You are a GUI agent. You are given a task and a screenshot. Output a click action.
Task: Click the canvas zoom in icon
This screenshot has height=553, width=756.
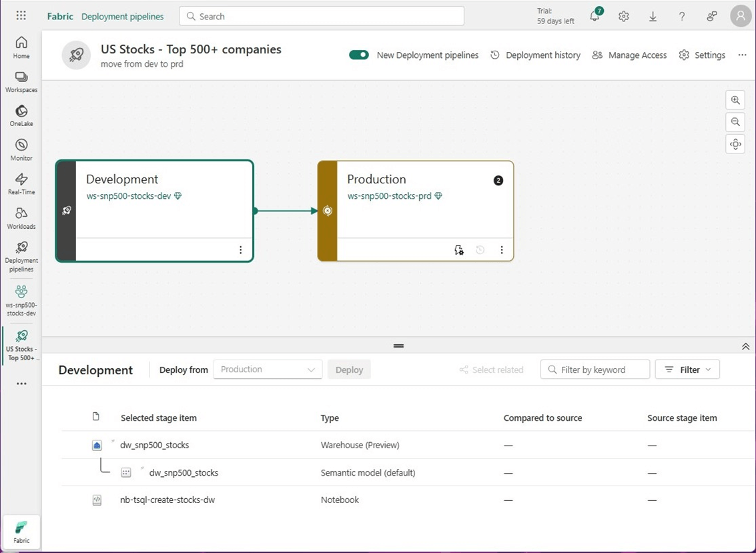[x=735, y=101]
